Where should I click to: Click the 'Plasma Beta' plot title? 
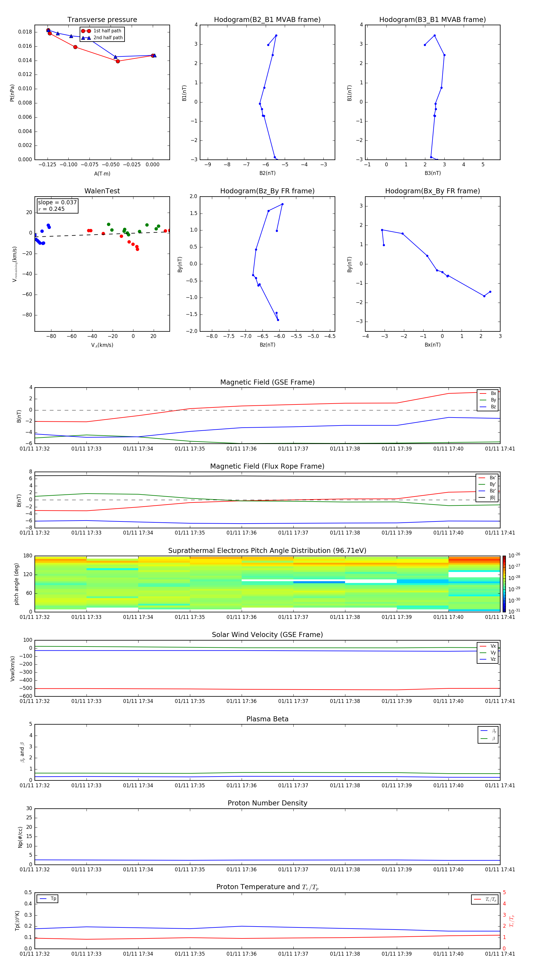[267, 719]
